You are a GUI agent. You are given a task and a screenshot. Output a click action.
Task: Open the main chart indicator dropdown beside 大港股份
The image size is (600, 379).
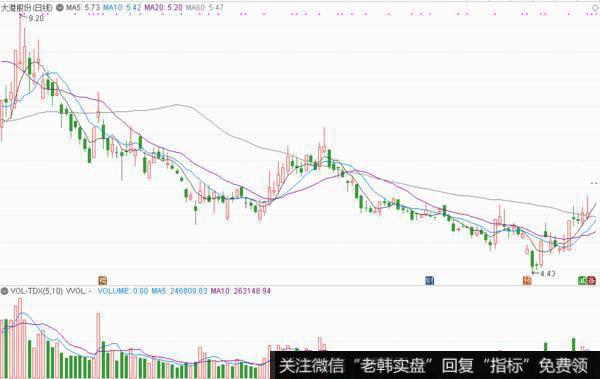coord(60,7)
